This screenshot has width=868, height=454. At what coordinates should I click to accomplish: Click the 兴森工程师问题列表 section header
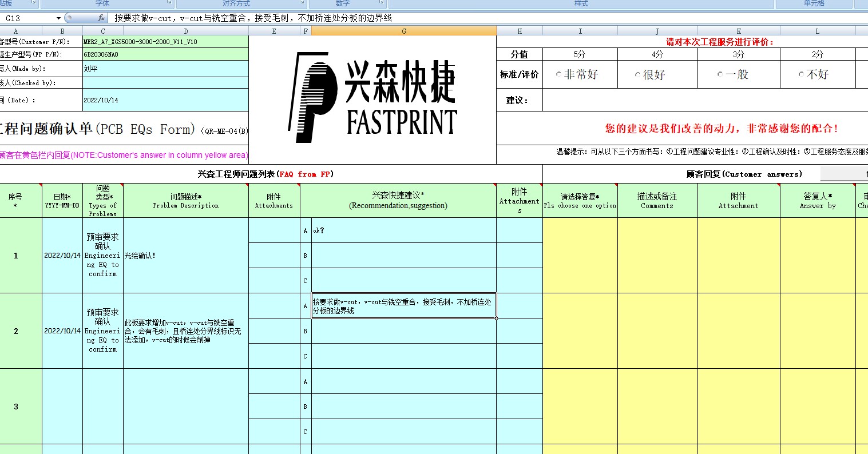click(x=265, y=174)
